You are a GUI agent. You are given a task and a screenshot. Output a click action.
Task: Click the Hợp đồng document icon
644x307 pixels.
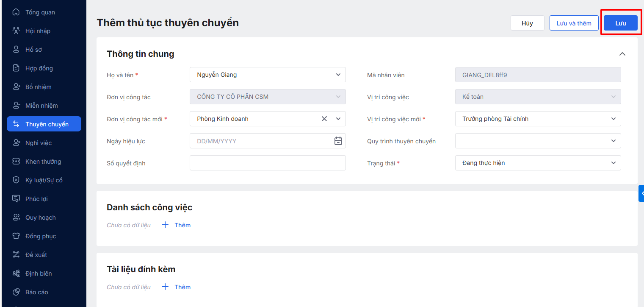pos(16,68)
